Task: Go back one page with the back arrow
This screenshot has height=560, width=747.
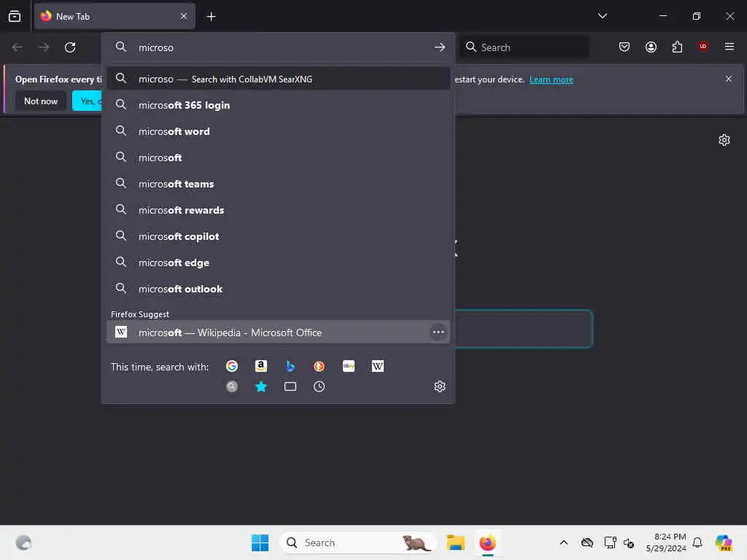Action: (18, 47)
